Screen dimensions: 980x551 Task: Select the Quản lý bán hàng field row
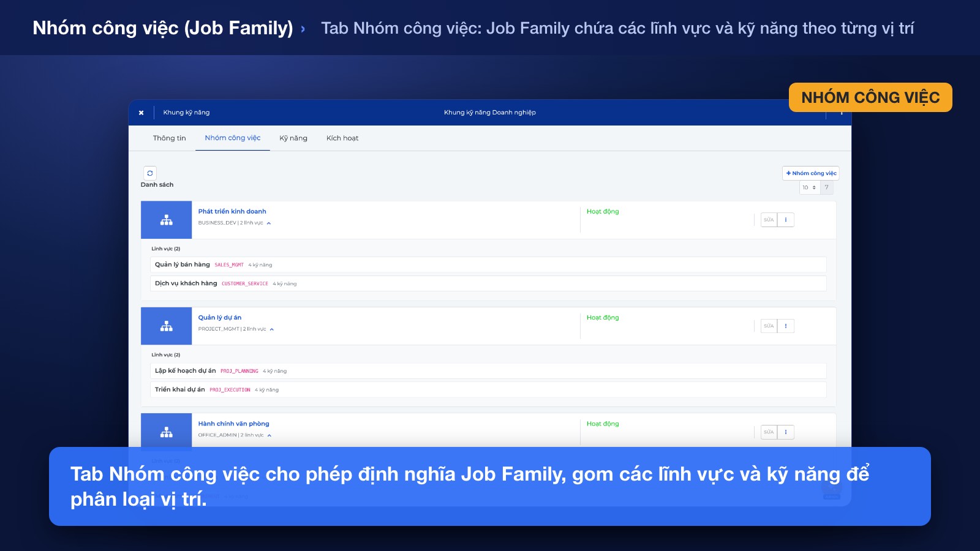(x=488, y=264)
